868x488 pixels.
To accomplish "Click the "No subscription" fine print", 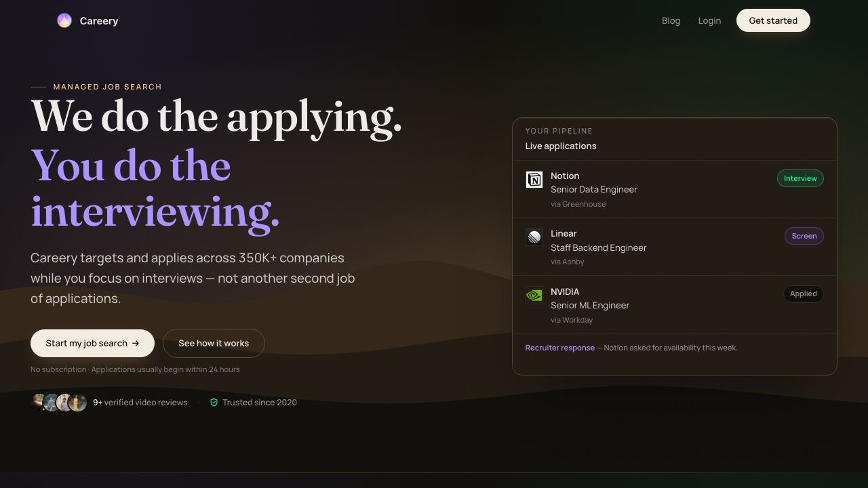I will (x=135, y=369).
